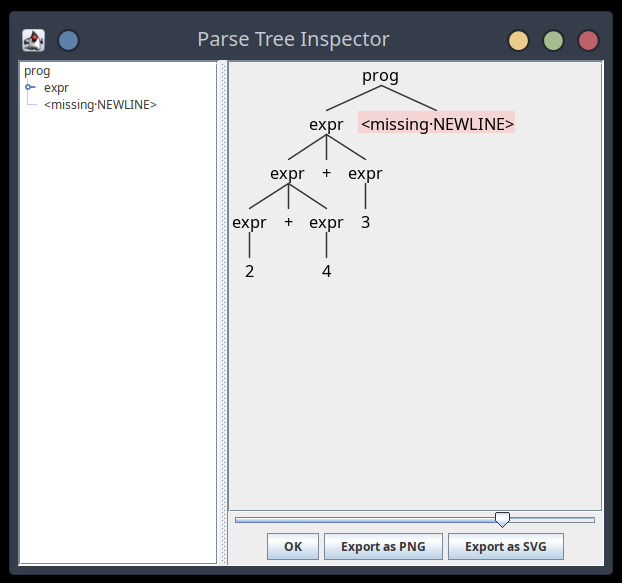Click the vertical split pane divider
Screen dimensions: 622x583
click(223, 312)
